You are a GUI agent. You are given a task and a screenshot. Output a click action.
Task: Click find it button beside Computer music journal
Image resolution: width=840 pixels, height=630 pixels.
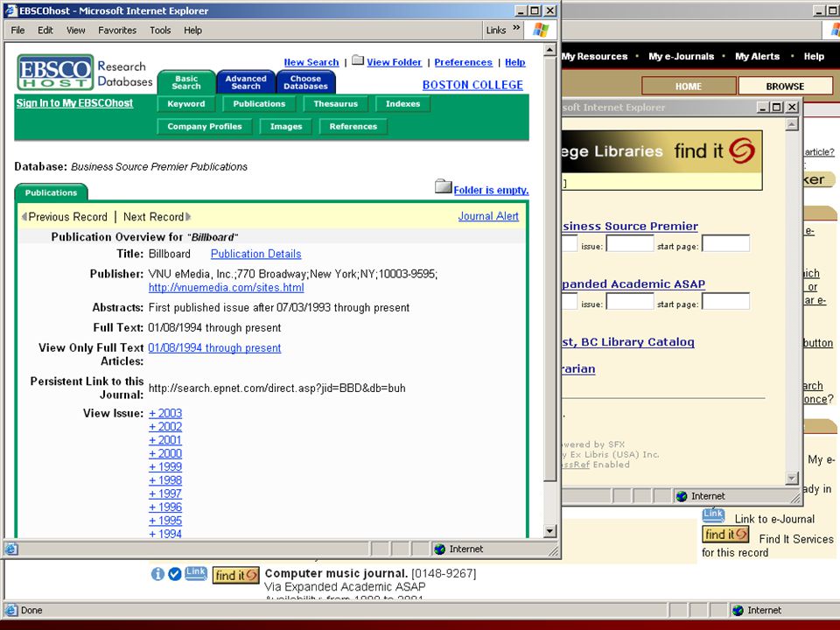tap(235, 576)
